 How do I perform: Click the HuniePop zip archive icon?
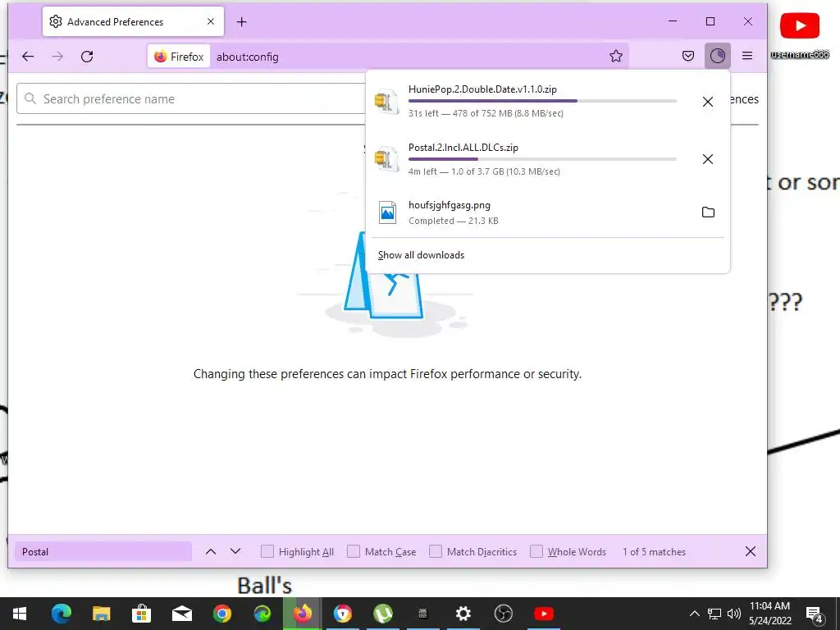(x=386, y=102)
